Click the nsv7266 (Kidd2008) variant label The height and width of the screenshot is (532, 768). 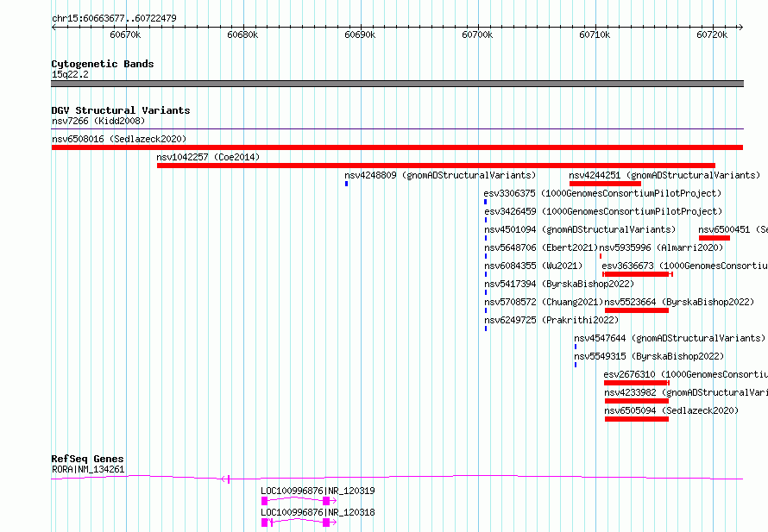pos(98,121)
